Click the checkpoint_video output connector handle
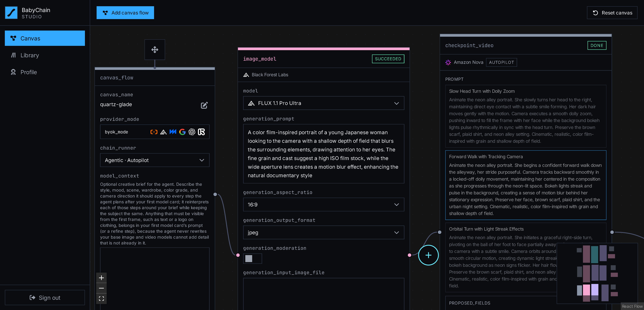 coord(612,232)
